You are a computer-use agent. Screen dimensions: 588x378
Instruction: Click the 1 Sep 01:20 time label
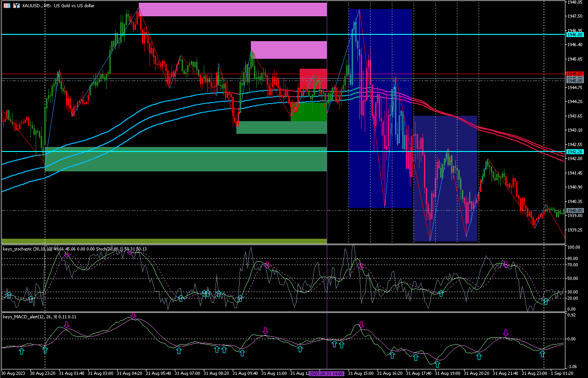point(562,374)
